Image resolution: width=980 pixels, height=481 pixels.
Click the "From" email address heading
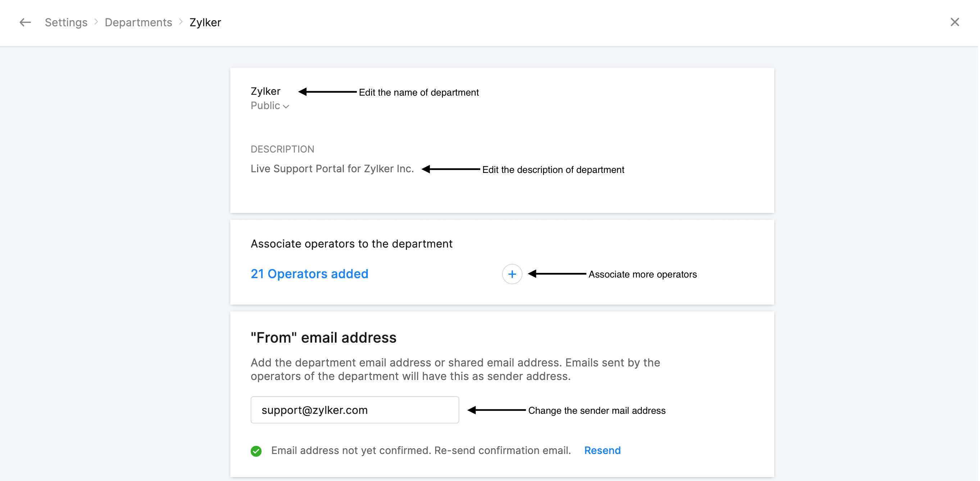pyautogui.click(x=323, y=338)
